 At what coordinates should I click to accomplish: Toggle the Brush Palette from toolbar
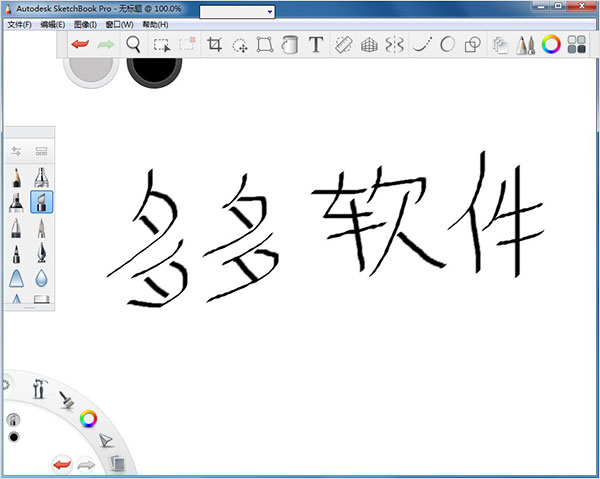(525, 45)
